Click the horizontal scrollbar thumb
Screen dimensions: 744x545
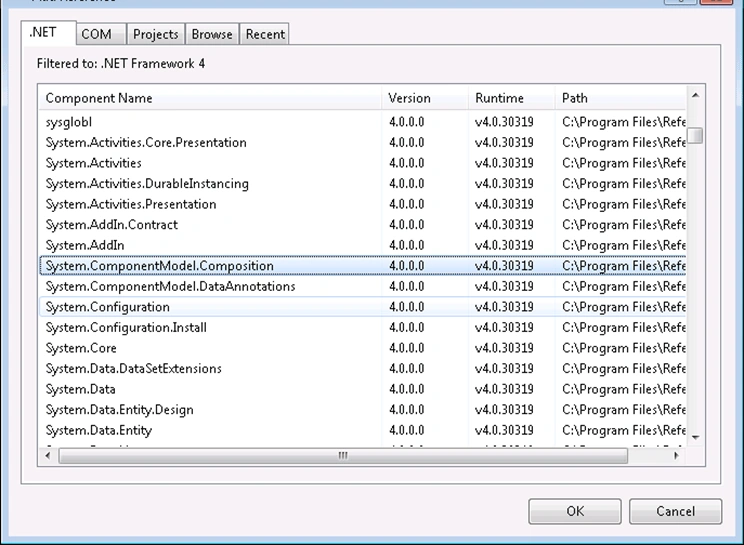pyautogui.click(x=343, y=455)
